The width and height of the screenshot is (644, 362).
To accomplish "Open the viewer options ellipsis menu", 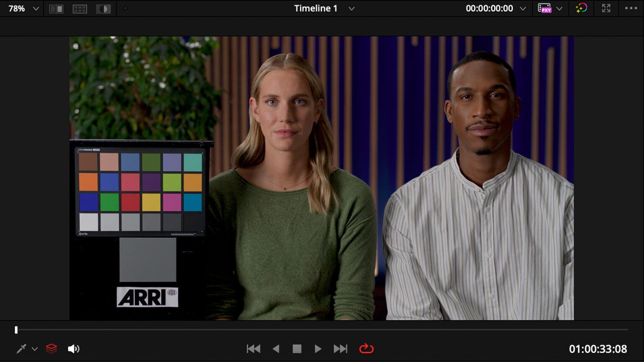I will 631,8.
